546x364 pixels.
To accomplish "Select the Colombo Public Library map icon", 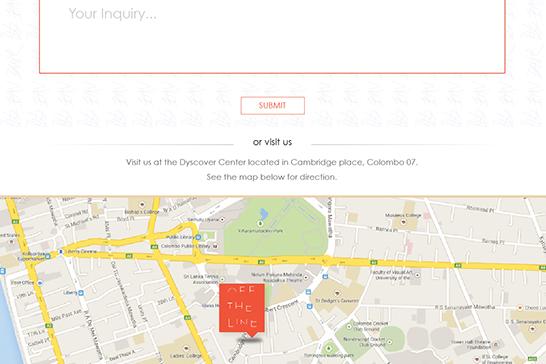I will pos(215,246).
